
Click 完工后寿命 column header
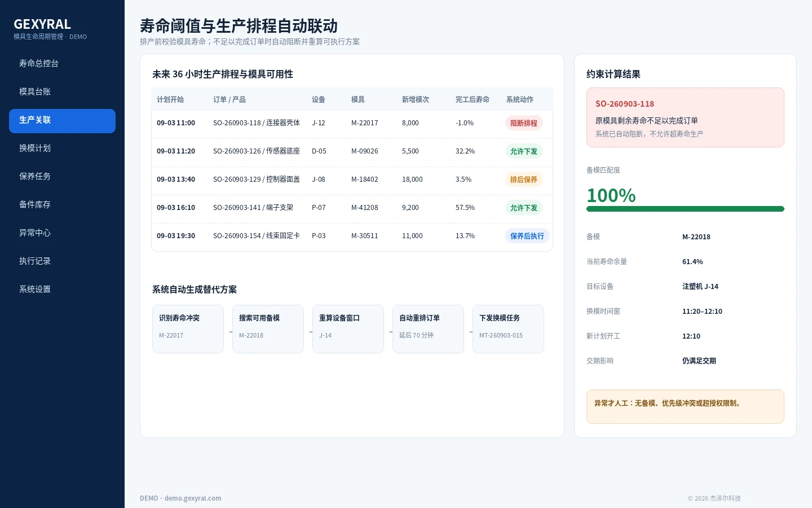473,99
